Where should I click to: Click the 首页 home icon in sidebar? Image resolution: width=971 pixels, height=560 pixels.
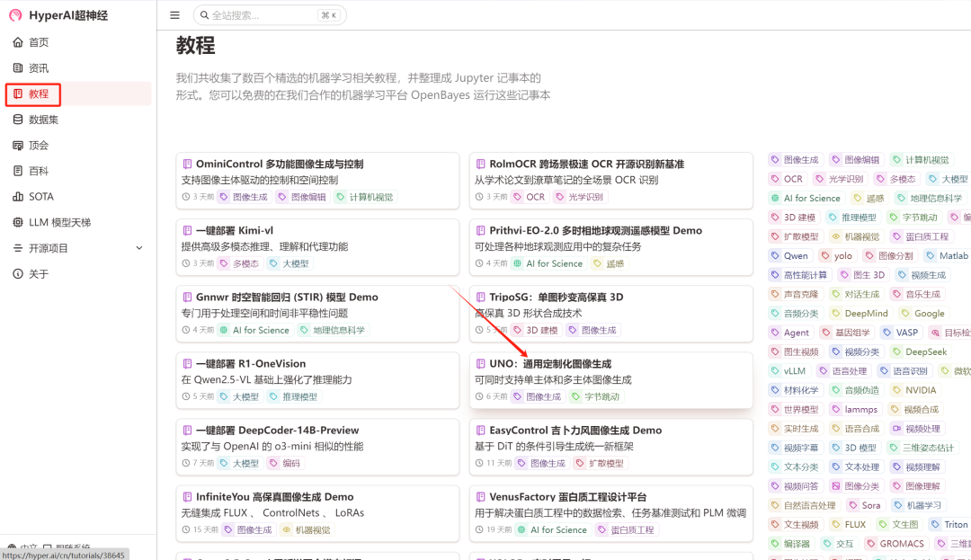(18, 42)
